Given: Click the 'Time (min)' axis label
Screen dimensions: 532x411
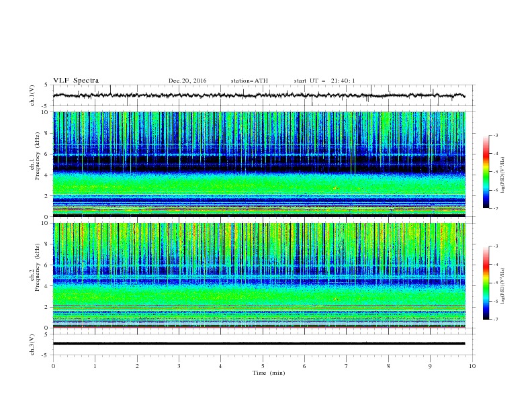Looking at the screenshot, I should click(269, 373).
